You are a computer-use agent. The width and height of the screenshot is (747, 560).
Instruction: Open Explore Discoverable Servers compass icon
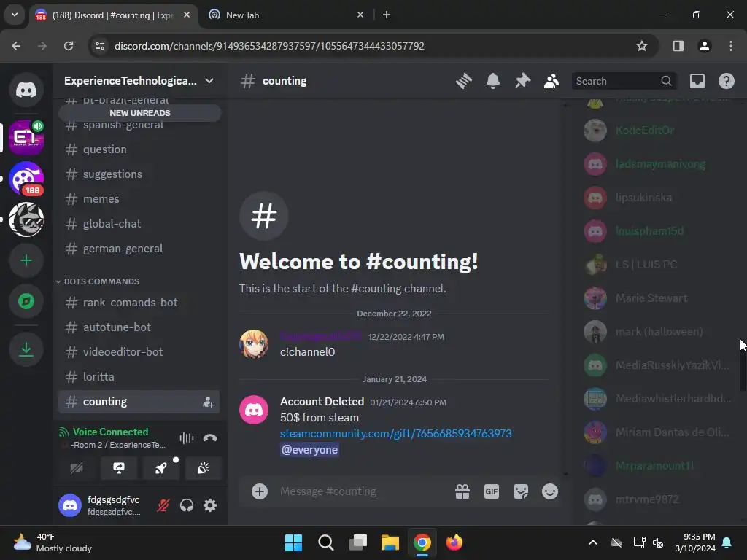point(26,301)
